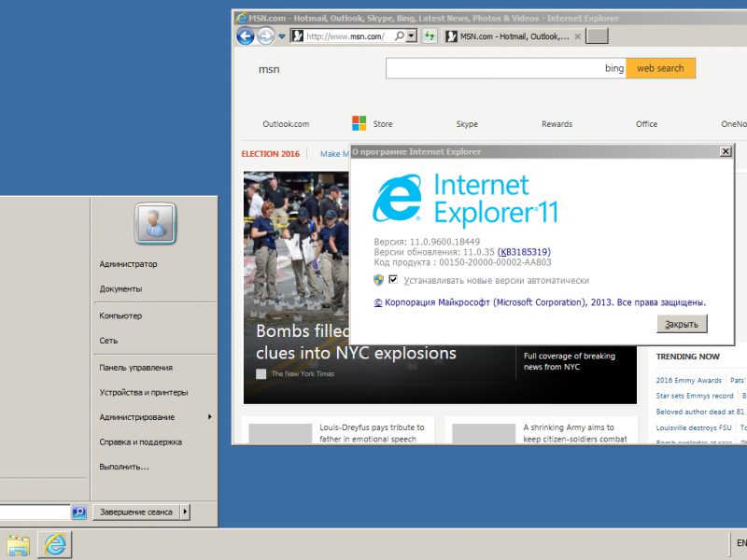Click the site favicon in address bar
747x560 pixels.
(x=297, y=35)
